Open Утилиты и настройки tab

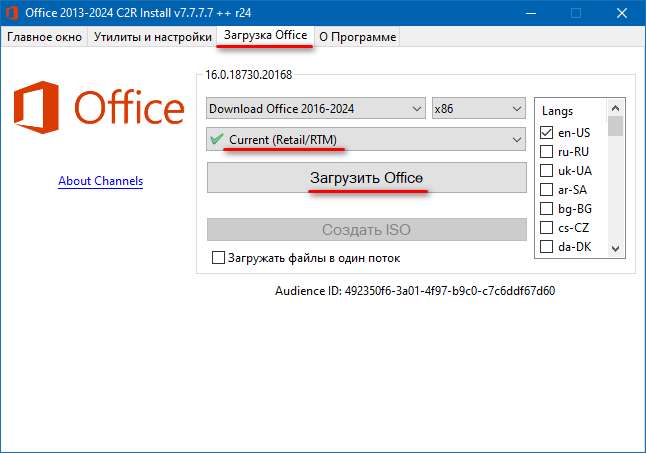tap(152, 37)
